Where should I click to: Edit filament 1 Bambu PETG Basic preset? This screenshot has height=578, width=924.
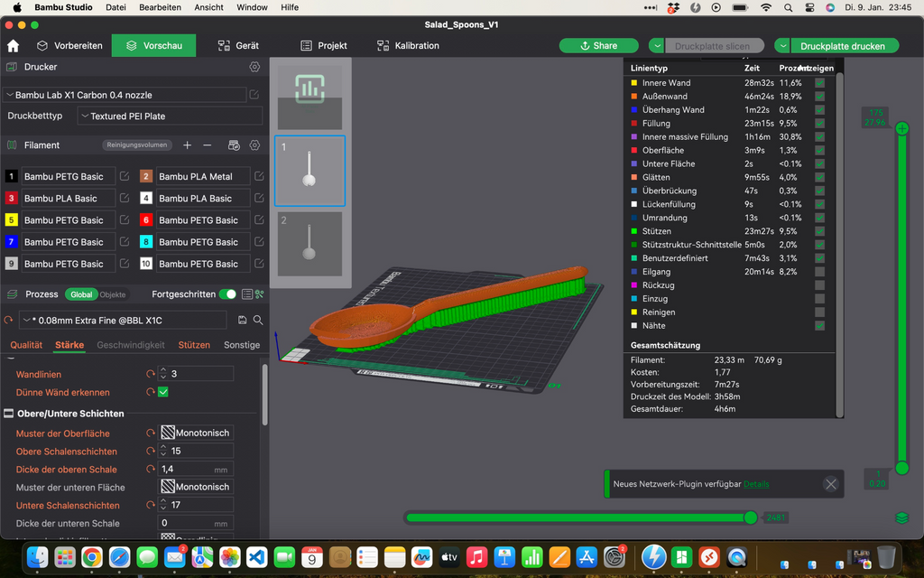click(125, 176)
